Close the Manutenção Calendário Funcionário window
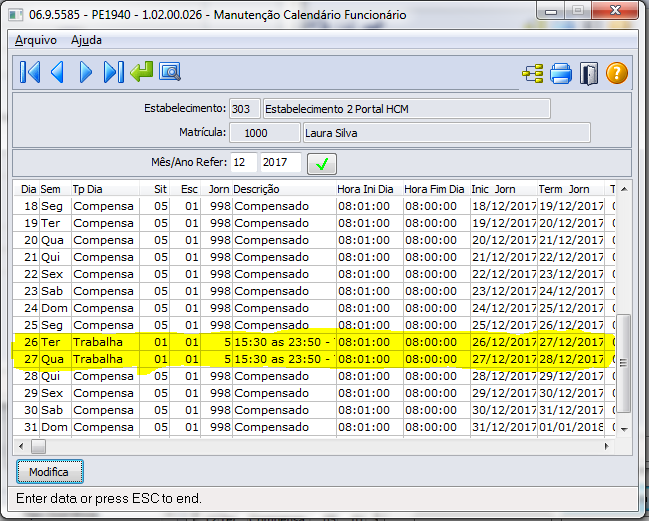Image resolution: width=649 pixels, height=521 pixels. [615, 10]
